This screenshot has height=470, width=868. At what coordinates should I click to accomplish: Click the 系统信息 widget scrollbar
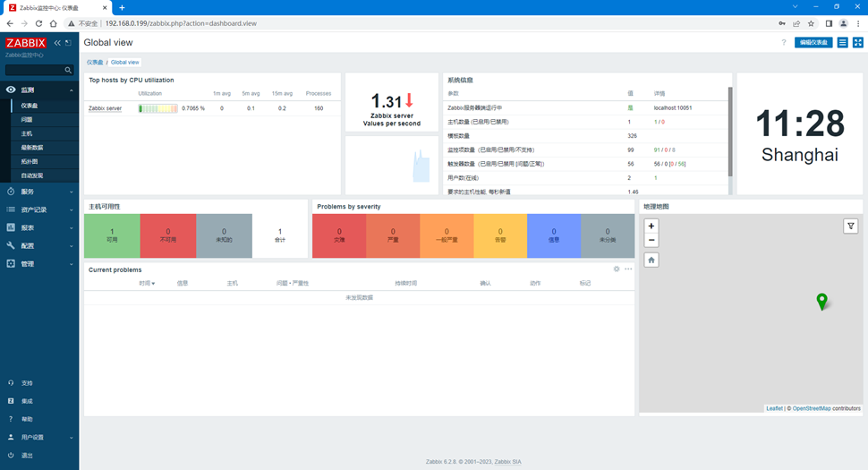point(730,132)
